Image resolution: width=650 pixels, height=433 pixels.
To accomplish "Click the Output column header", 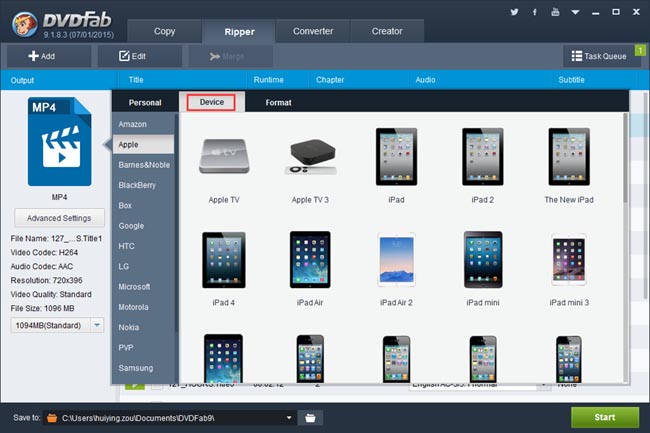I will point(22,80).
